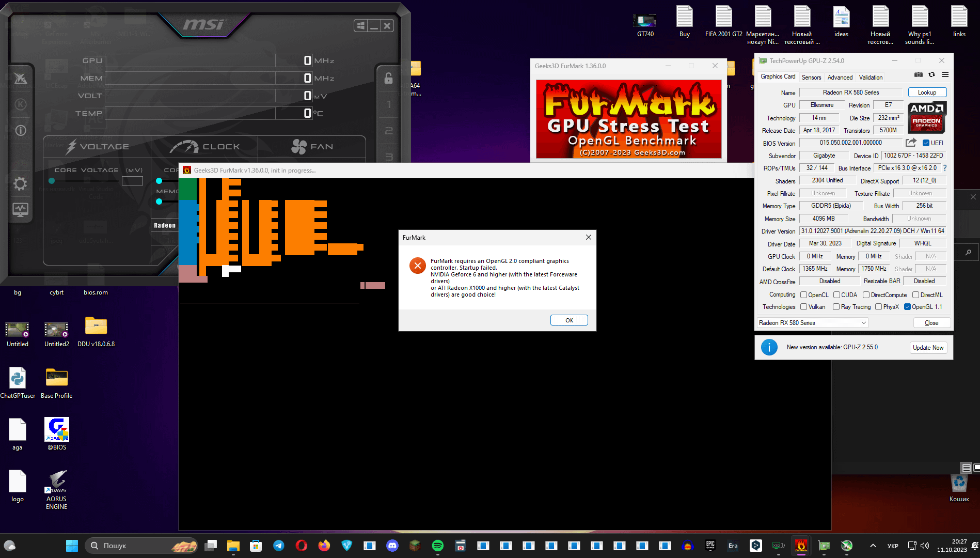
Task: Close the FurMark error dialog with X
Action: (588, 237)
